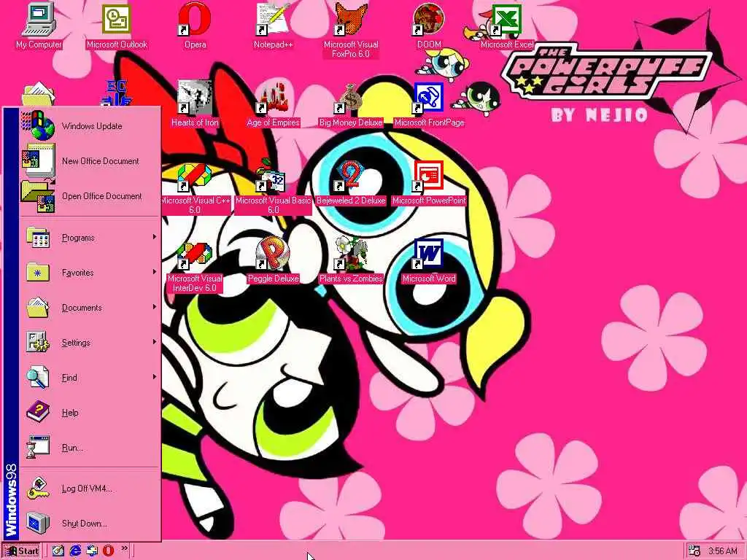Image resolution: width=747 pixels, height=560 pixels.
Task: Open the Run... dialog from Start menu
Action: [90, 448]
